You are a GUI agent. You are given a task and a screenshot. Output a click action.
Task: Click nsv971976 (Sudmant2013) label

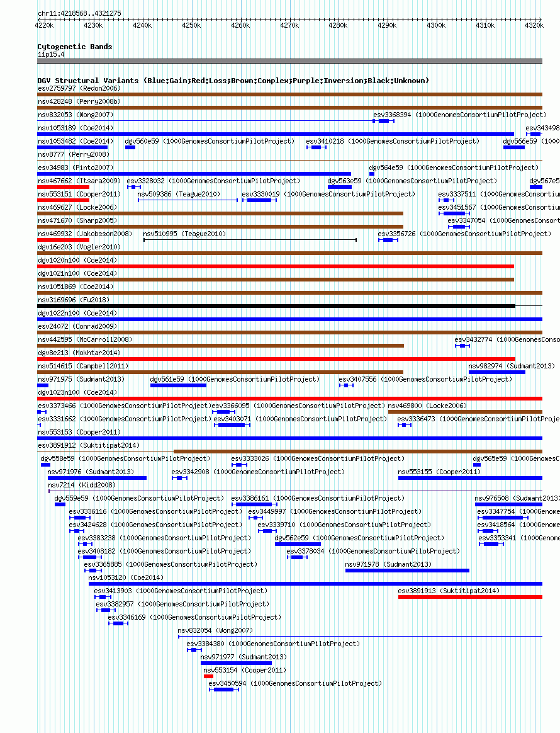[91, 472]
